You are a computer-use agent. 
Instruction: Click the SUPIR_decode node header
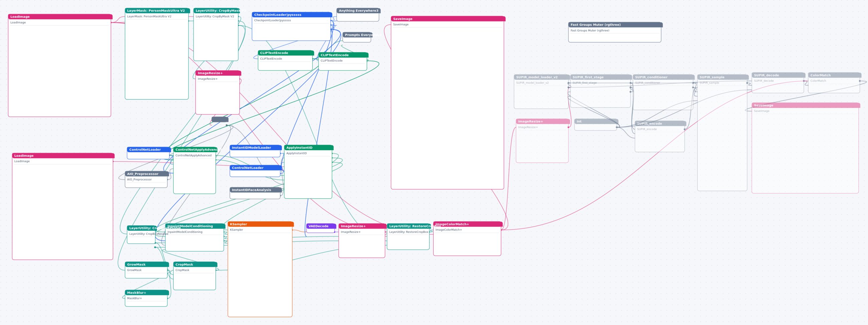pyautogui.click(x=779, y=75)
